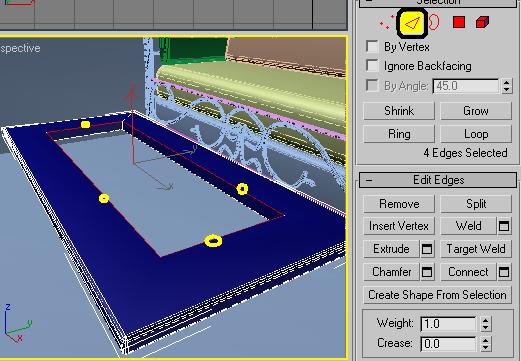Select the Element sub-object level icon
Screen dimensions: 521x361
click(x=482, y=22)
